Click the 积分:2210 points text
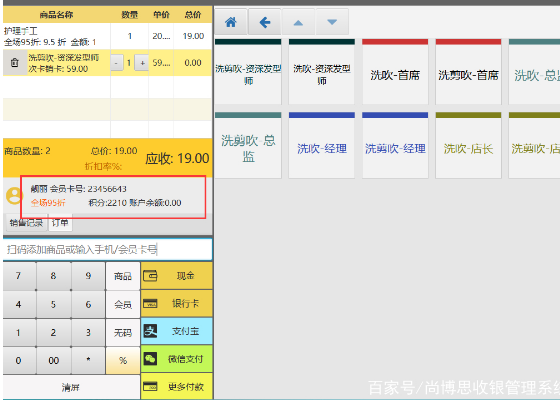 coord(108,203)
